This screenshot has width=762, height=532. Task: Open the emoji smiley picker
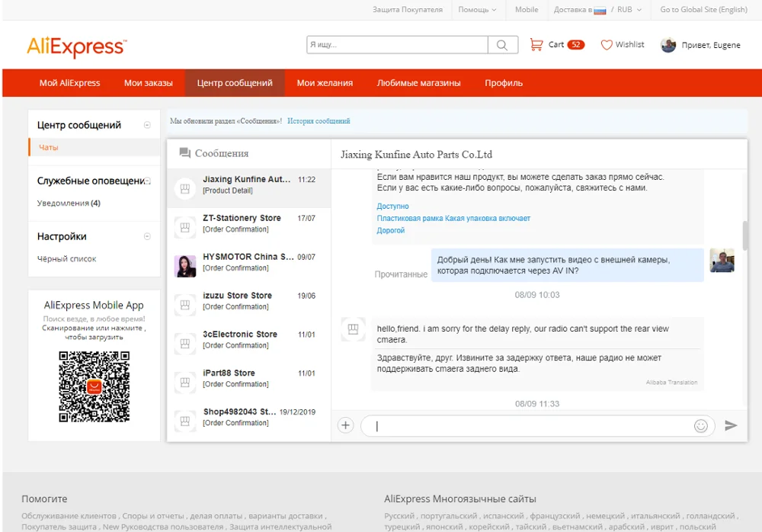point(701,426)
